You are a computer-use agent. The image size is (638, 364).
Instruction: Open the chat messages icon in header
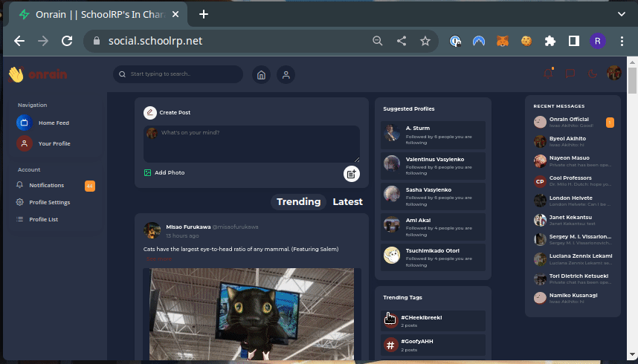click(x=570, y=74)
